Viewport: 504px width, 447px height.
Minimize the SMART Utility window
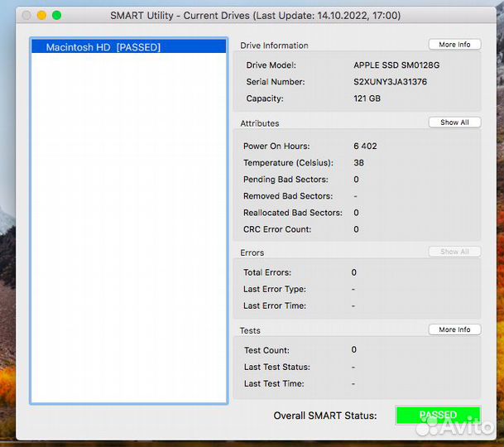coord(41,15)
